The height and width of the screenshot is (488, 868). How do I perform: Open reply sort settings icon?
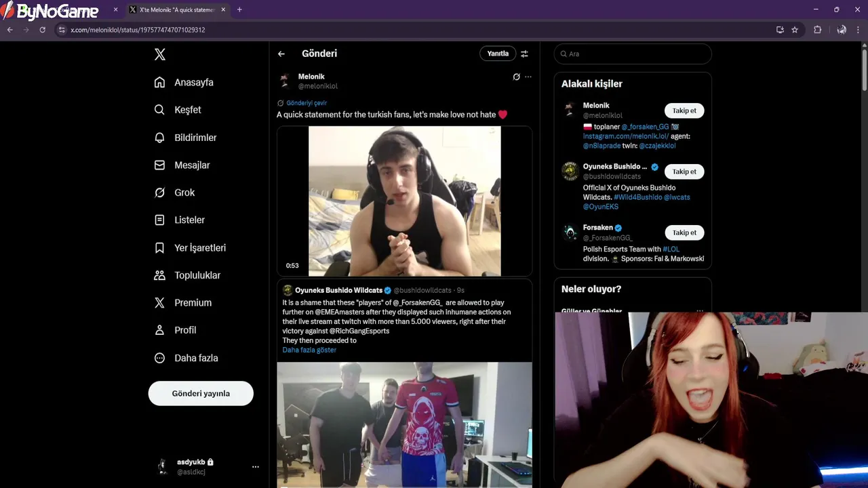point(524,54)
